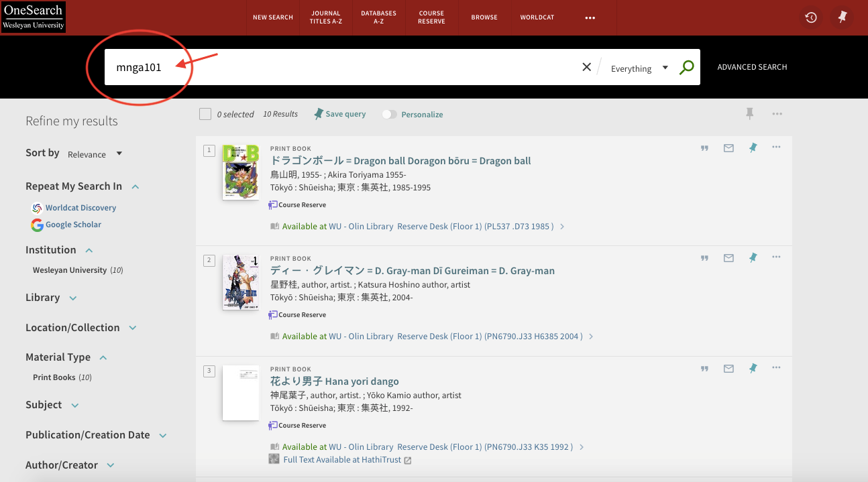
Task: Open Dragon ball availability at Olin Library
Action: [x=418, y=227]
